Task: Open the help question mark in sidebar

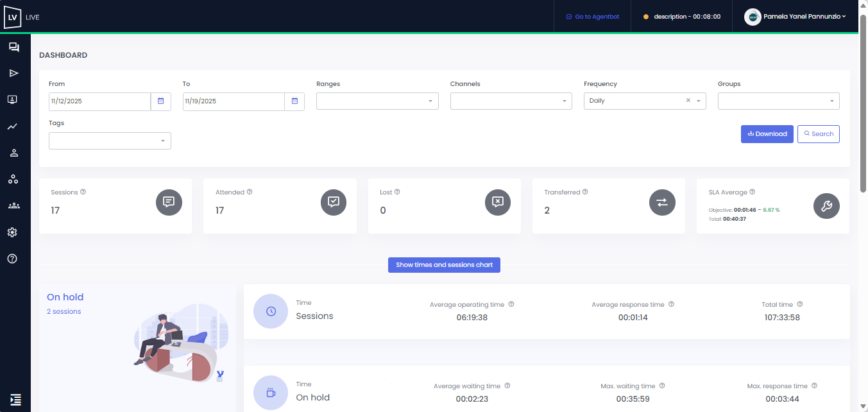Action: click(12, 259)
